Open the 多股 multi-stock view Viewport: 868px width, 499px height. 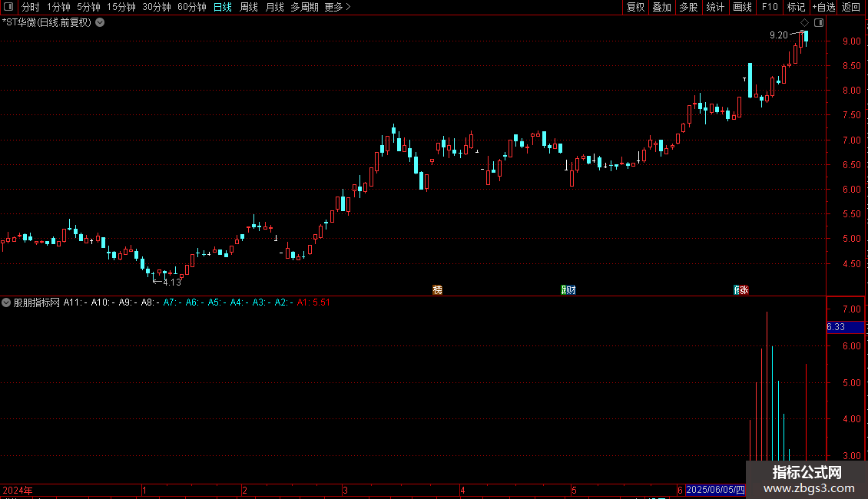tap(688, 7)
